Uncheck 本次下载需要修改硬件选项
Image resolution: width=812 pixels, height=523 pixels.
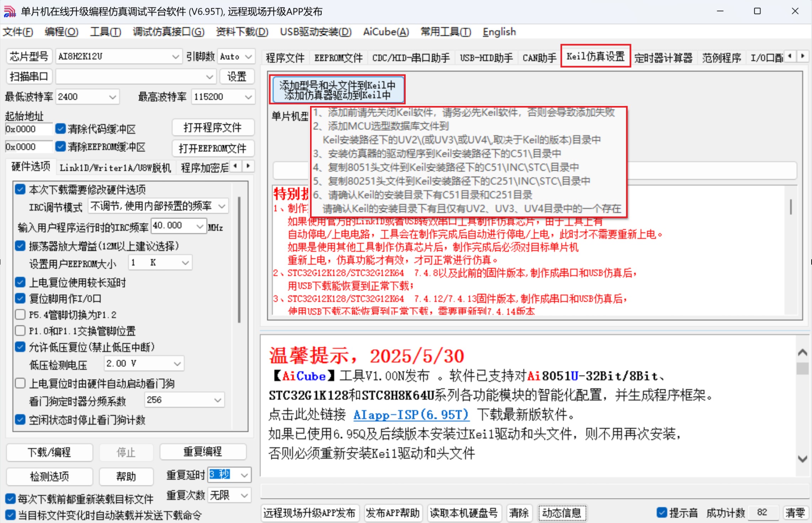pyautogui.click(x=20, y=189)
